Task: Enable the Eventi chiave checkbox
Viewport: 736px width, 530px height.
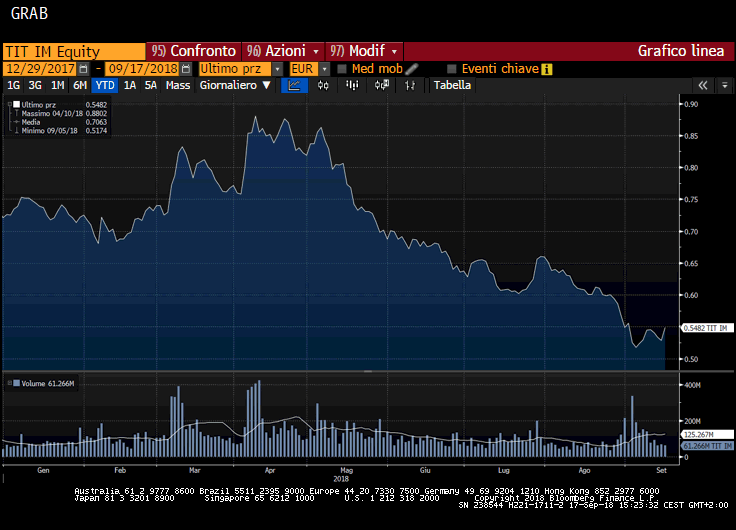Action: (452, 69)
